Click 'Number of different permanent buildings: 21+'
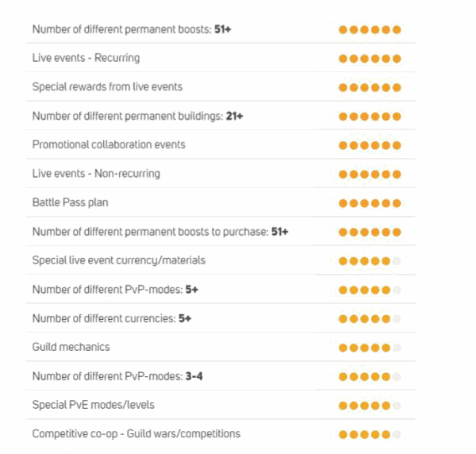The height and width of the screenshot is (454, 476). pyautogui.click(x=137, y=116)
